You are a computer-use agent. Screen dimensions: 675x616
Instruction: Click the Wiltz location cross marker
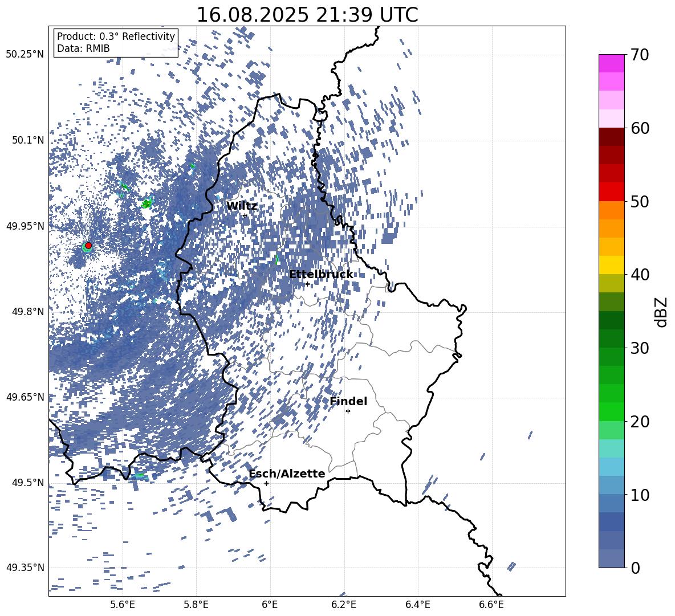[x=245, y=215]
